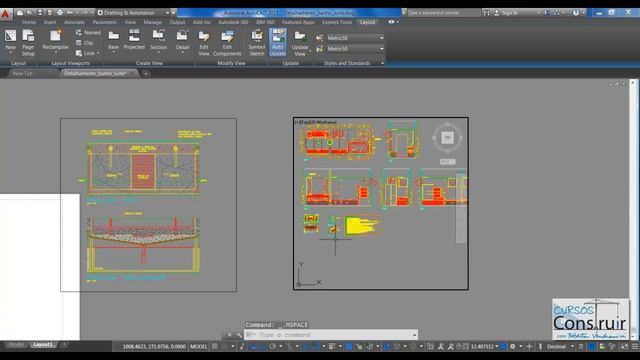640x360 pixels.
Task: Toggle the MODEL space button in status bar
Action: pos(199,347)
